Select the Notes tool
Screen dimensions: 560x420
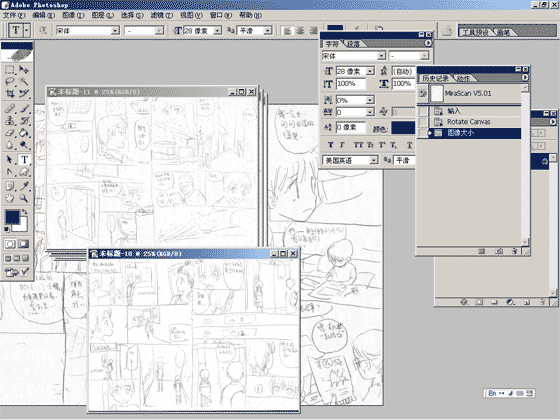(10, 186)
